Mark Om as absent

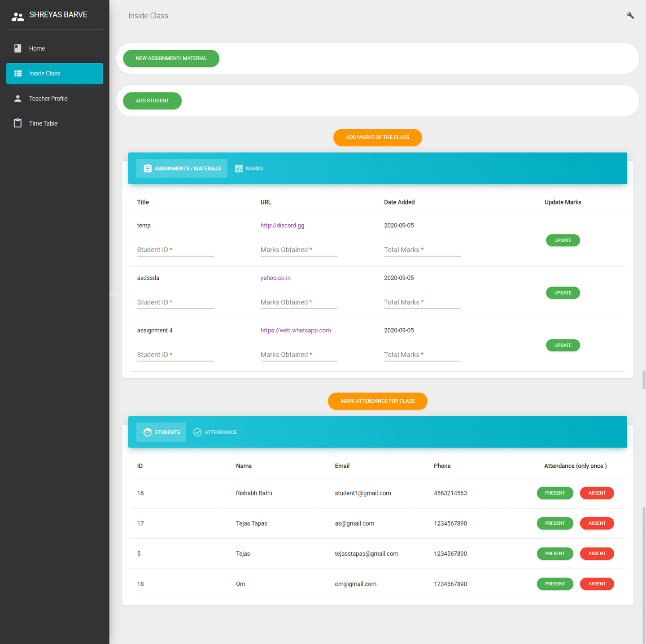597,584
